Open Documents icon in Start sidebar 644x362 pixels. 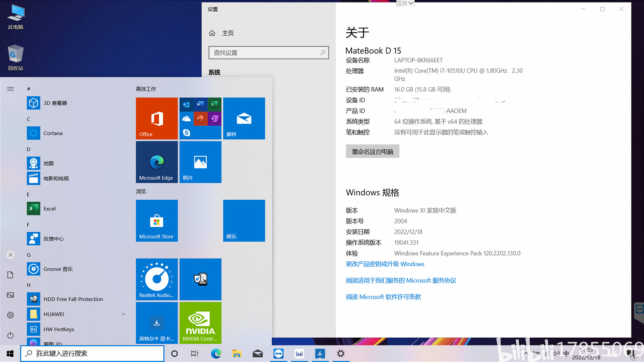(x=10, y=275)
